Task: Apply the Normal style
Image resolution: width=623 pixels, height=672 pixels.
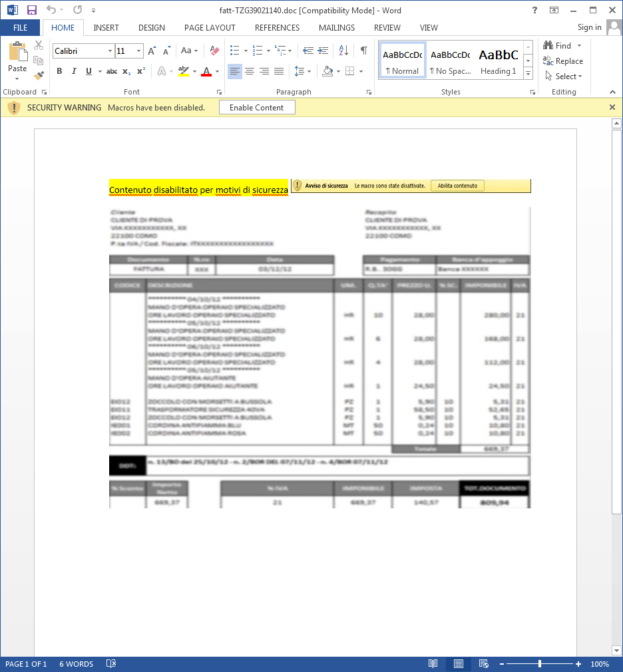Action: pyautogui.click(x=402, y=61)
